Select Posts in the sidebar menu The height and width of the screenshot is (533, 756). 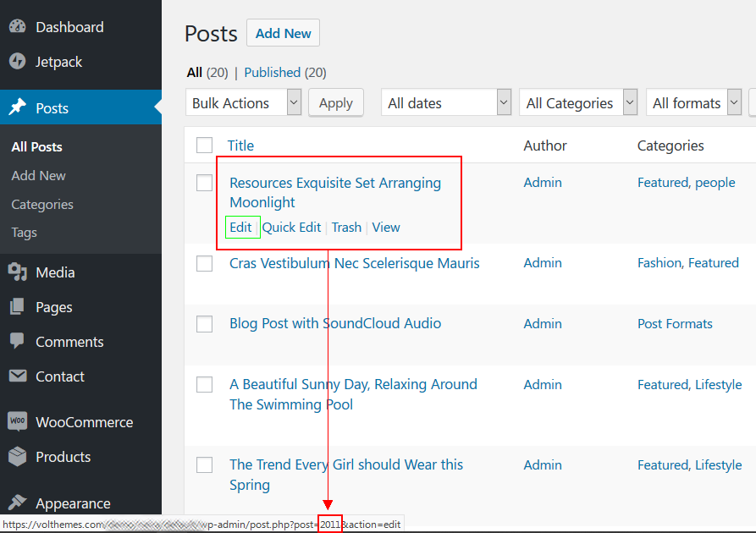coord(52,108)
